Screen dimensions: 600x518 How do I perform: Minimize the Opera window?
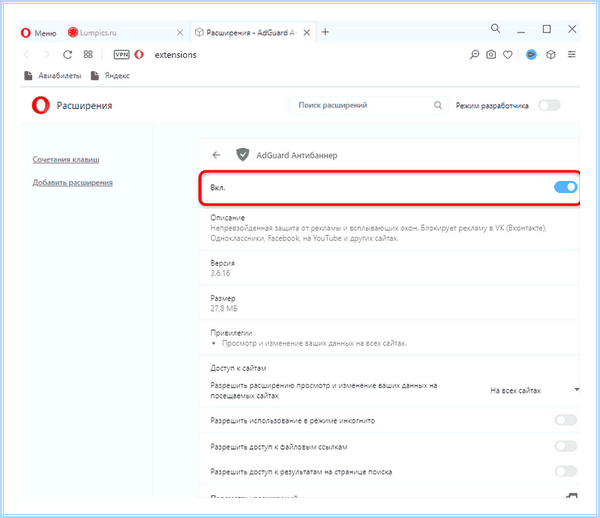[x=521, y=30]
